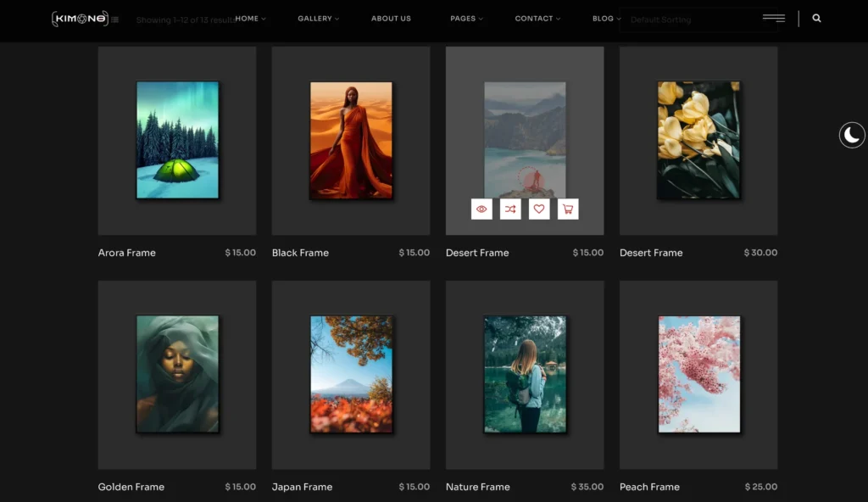Select the Japan Frame mountain thumbnail
This screenshot has width=868, height=502.
coord(351,374)
